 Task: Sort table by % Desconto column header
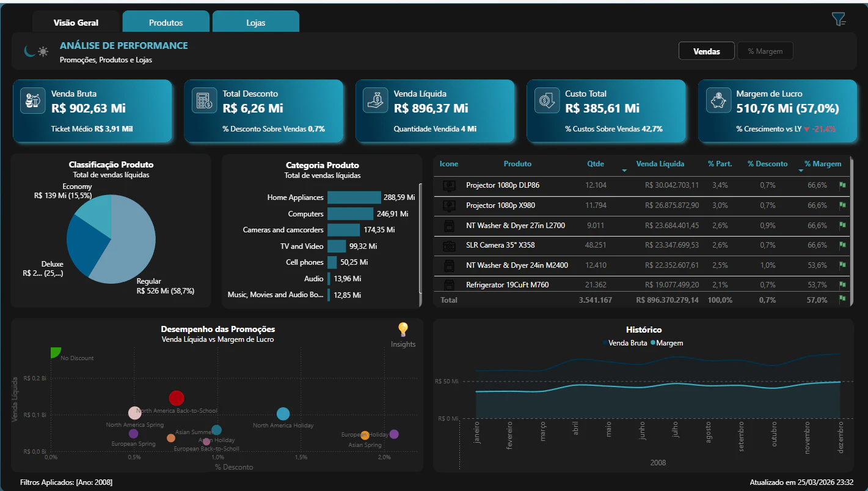pos(768,164)
